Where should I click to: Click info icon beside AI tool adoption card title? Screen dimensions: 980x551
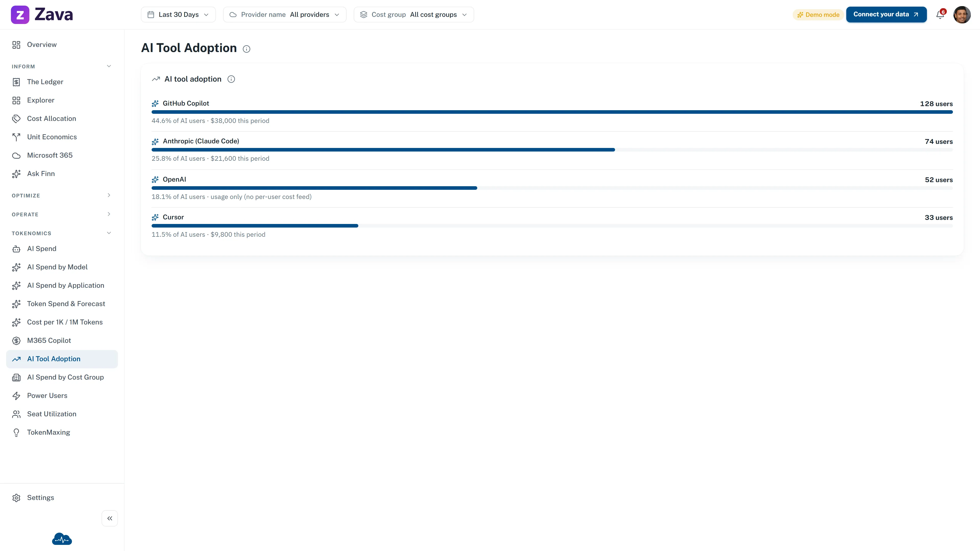[231, 79]
